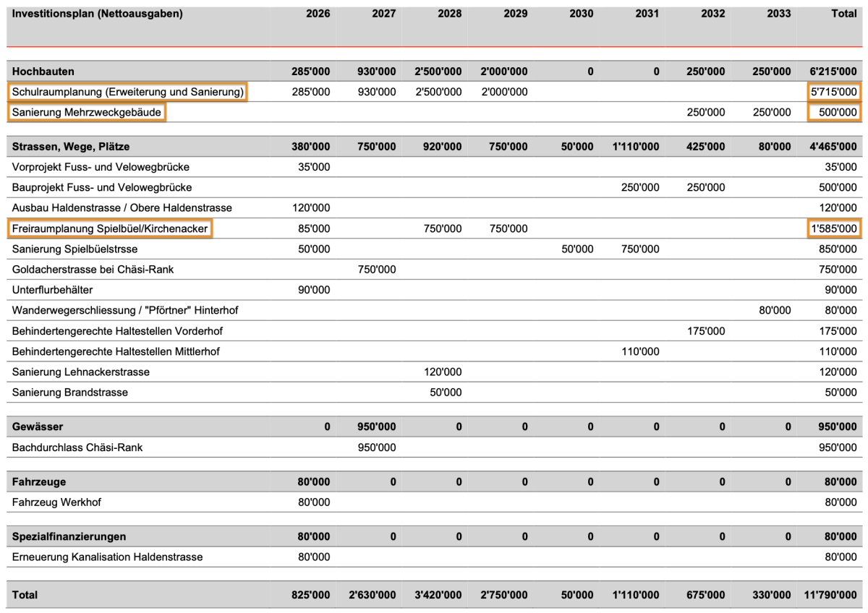Select the grand total 11'790'000 cell
Screen dimensions: 868x613
830,595
